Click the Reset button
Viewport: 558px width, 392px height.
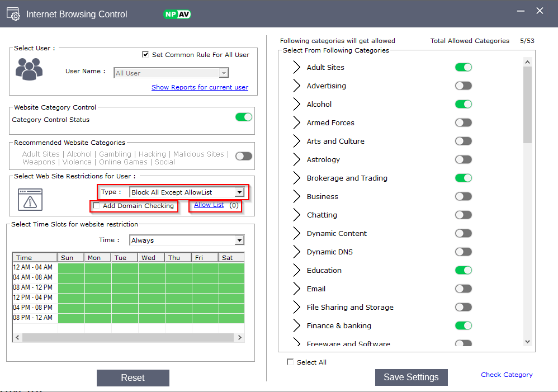(133, 378)
